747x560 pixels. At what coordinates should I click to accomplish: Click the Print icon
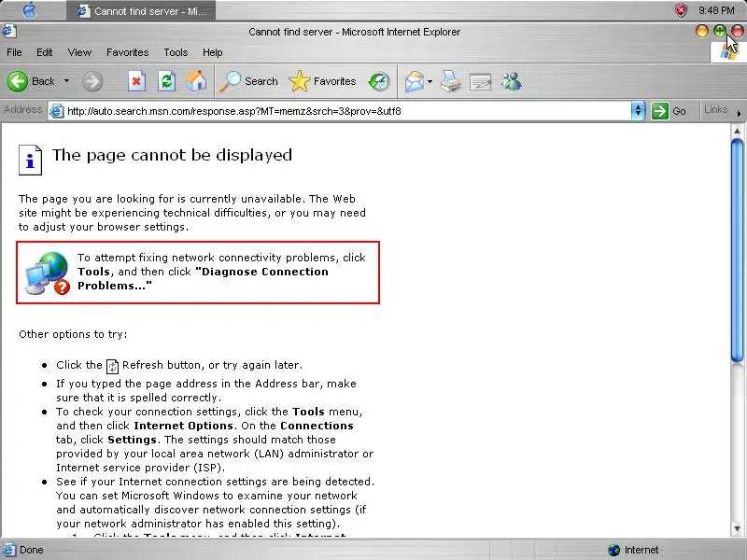(451, 81)
